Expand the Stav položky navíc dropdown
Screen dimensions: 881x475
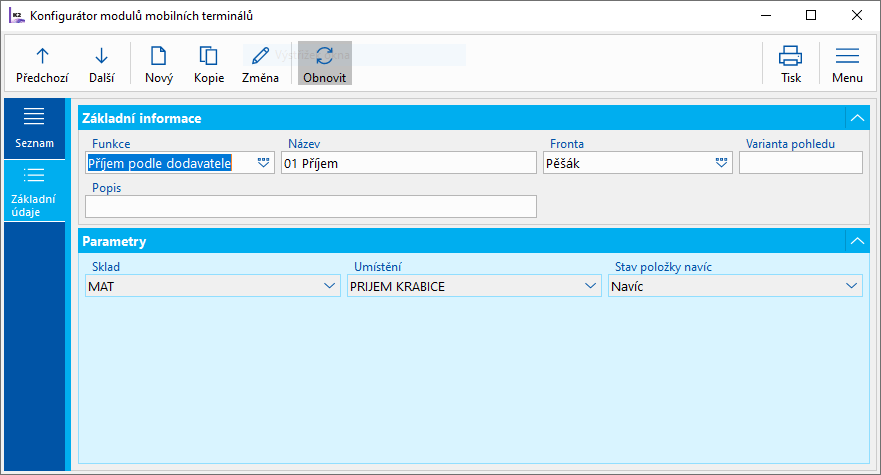(x=851, y=286)
